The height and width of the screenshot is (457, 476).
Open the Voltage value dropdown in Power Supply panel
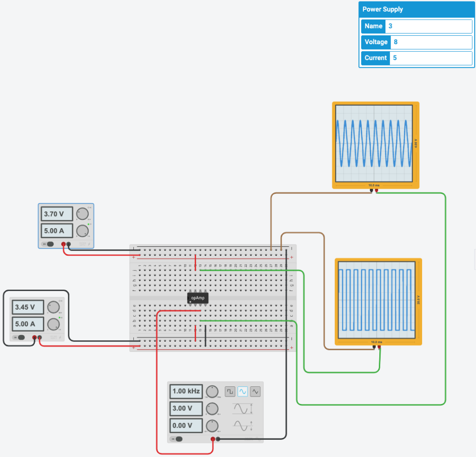(x=431, y=42)
